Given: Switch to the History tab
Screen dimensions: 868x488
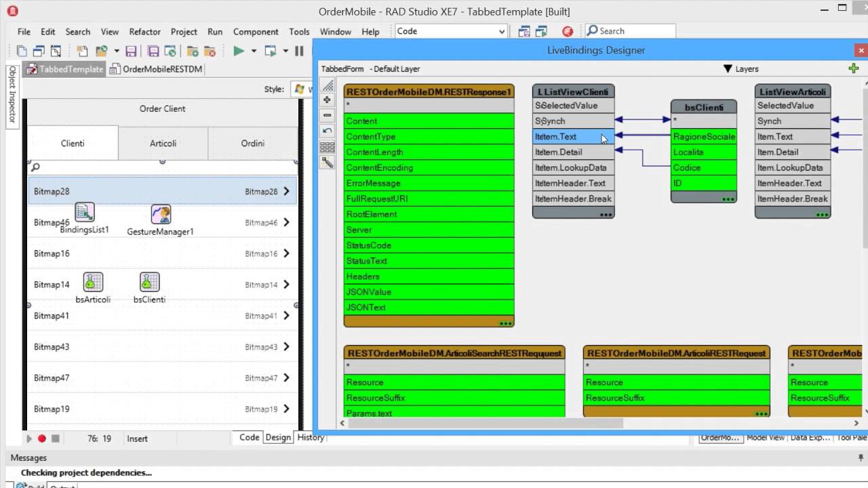Looking at the screenshot, I should (x=311, y=437).
